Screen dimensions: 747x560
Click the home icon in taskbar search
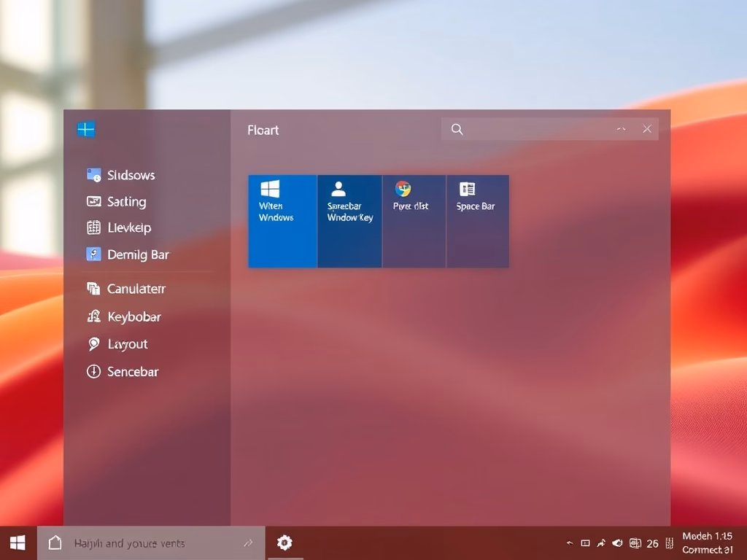pos(55,542)
